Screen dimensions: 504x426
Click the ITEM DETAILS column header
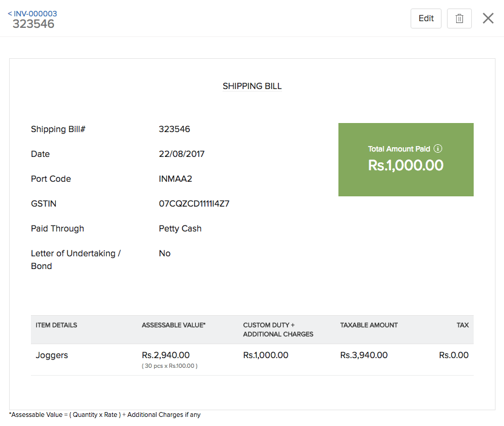[56, 325]
